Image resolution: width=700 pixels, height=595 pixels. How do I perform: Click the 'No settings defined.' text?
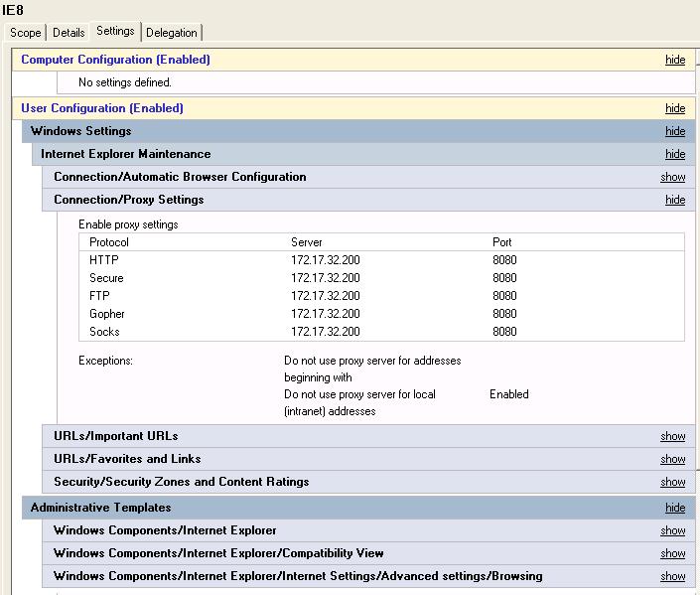124,82
